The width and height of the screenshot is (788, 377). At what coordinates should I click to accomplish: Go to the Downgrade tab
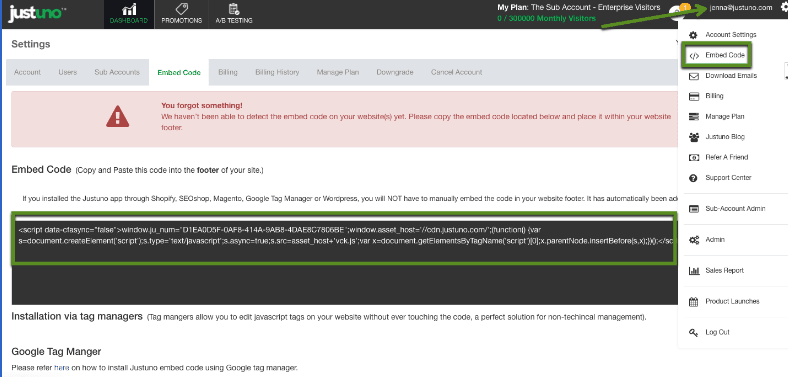click(395, 72)
